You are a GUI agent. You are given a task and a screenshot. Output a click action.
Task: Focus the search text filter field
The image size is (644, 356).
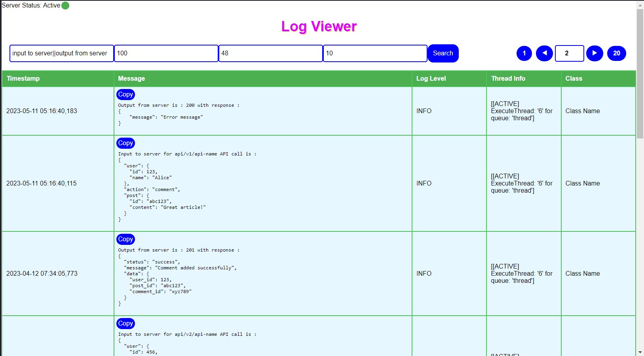tap(61, 53)
